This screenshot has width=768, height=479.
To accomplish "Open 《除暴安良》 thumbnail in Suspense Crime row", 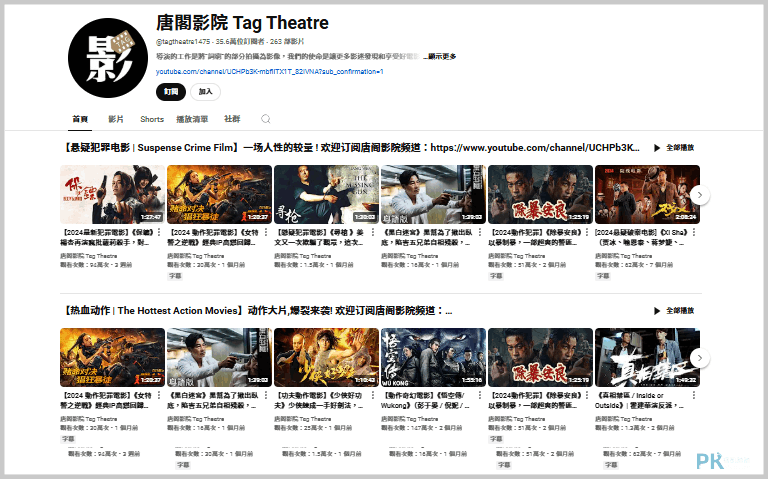I will tap(540, 194).
